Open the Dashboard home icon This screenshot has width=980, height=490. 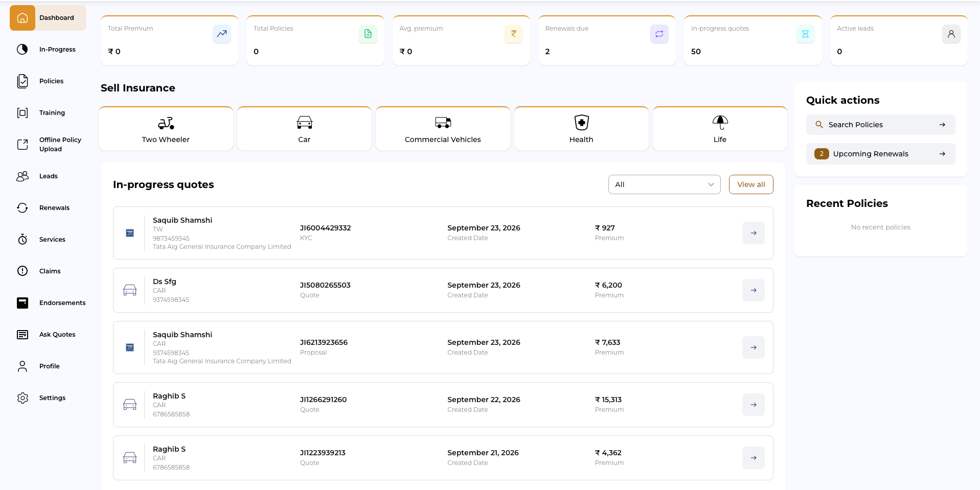point(22,18)
